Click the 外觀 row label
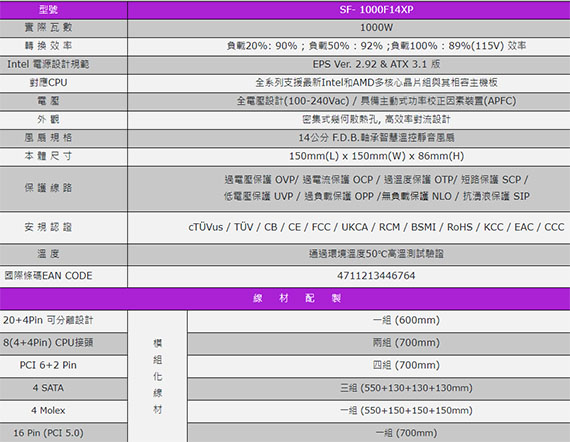The height and width of the screenshot is (442, 570). [48, 119]
